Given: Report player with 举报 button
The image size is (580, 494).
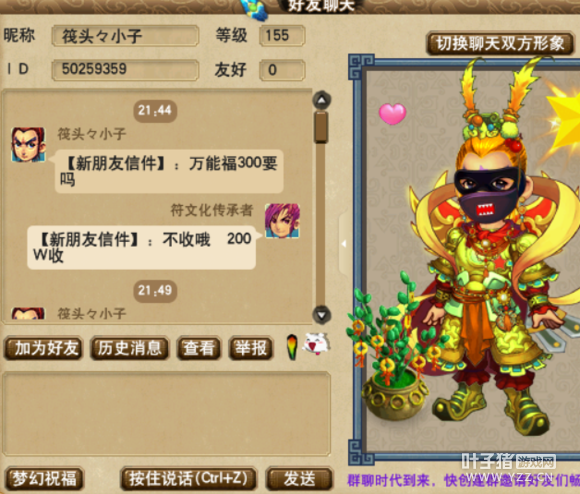Looking at the screenshot, I should (251, 348).
